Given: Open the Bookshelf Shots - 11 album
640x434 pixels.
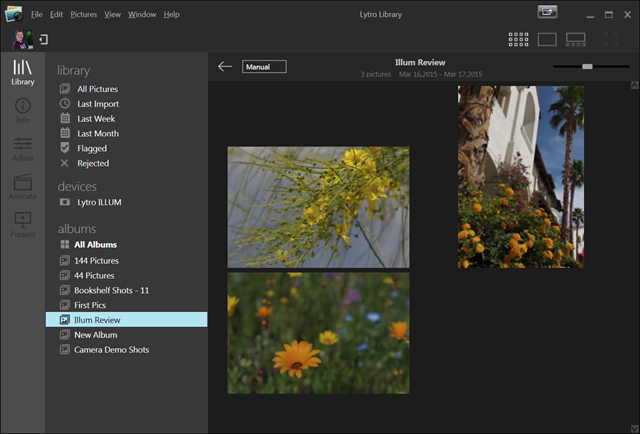Looking at the screenshot, I should point(111,290).
